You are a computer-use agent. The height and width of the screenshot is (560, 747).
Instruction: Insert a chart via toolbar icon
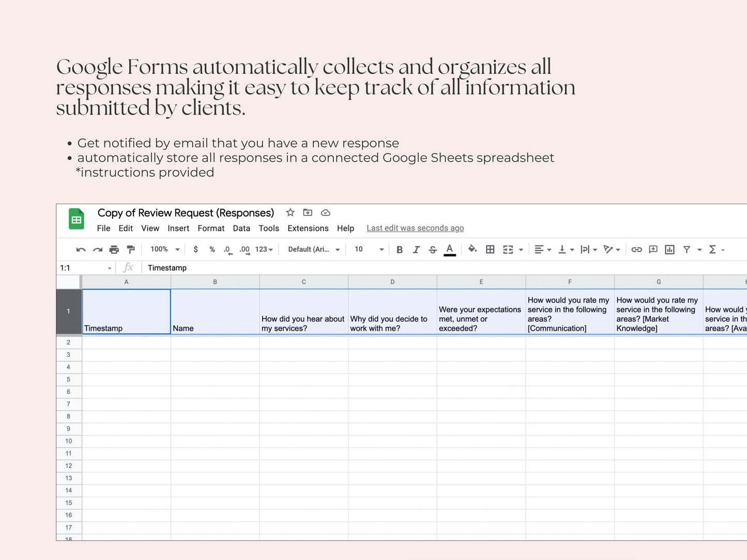(669, 250)
